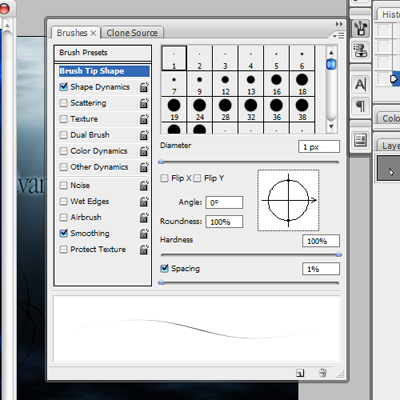
Task: Switch to the Clone Source tab
Action: (x=132, y=33)
